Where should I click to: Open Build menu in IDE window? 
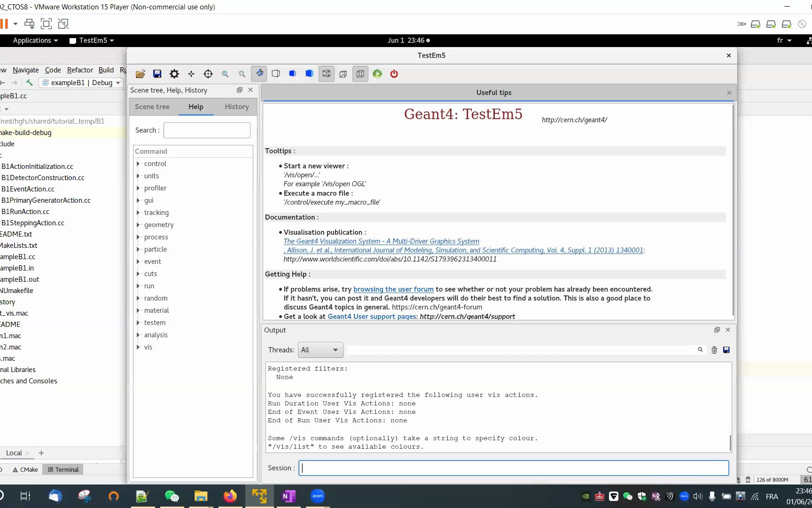pos(106,70)
